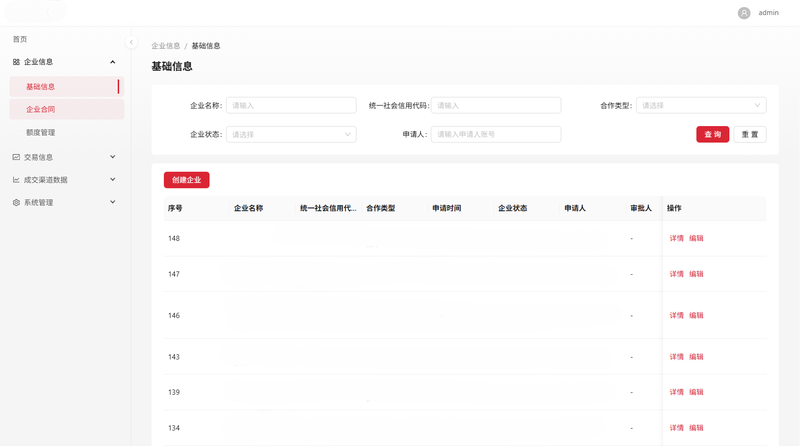Click the 成交渠道数据 chart icon
The image size is (800, 446).
pyautogui.click(x=16, y=180)
